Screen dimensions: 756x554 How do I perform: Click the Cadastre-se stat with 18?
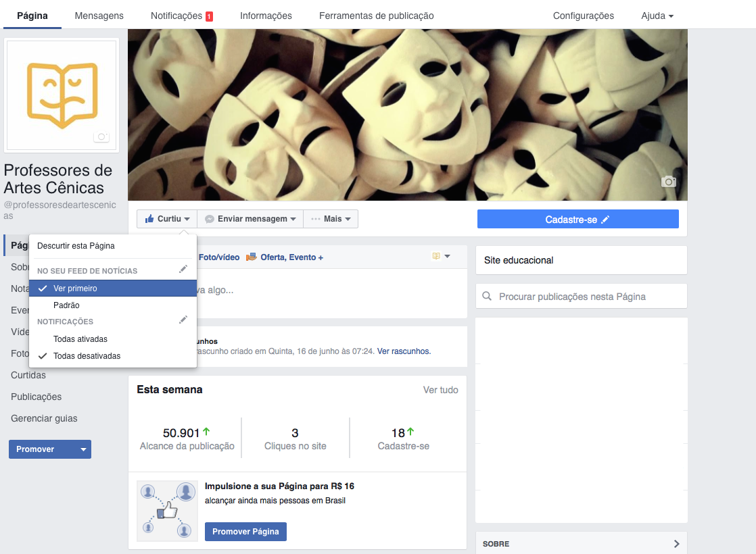coord(404,439)
